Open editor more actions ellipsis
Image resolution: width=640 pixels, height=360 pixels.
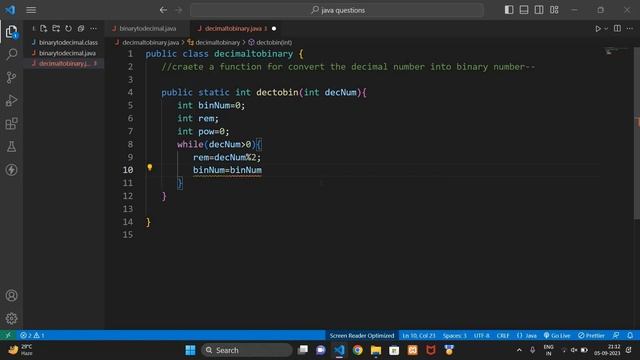tap(630, 29)
